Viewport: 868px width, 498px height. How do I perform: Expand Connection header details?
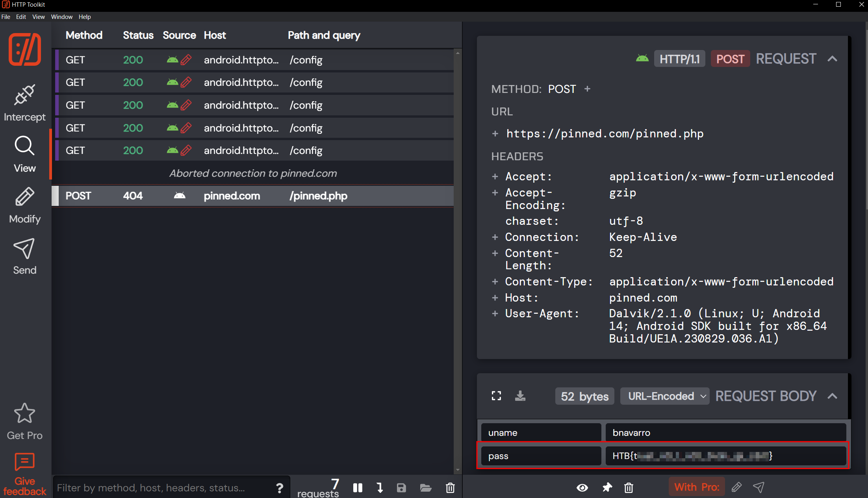click(x=495, y=237)
